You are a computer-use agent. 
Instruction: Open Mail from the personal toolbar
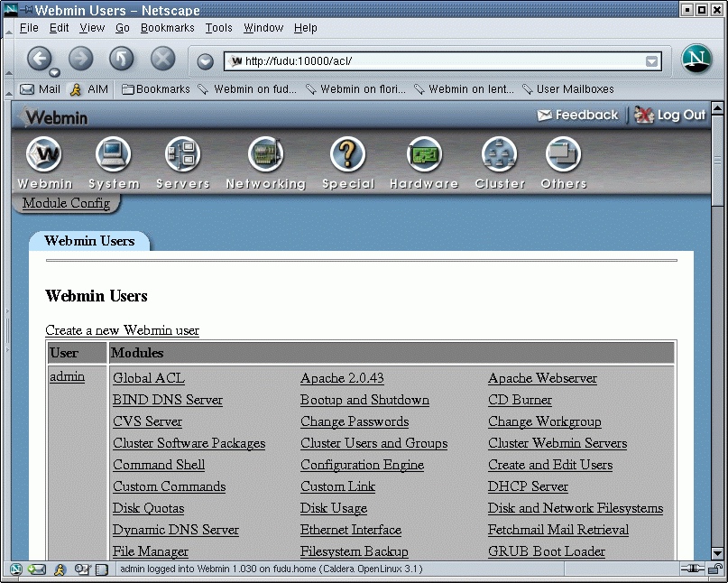[x=40, y=89]
